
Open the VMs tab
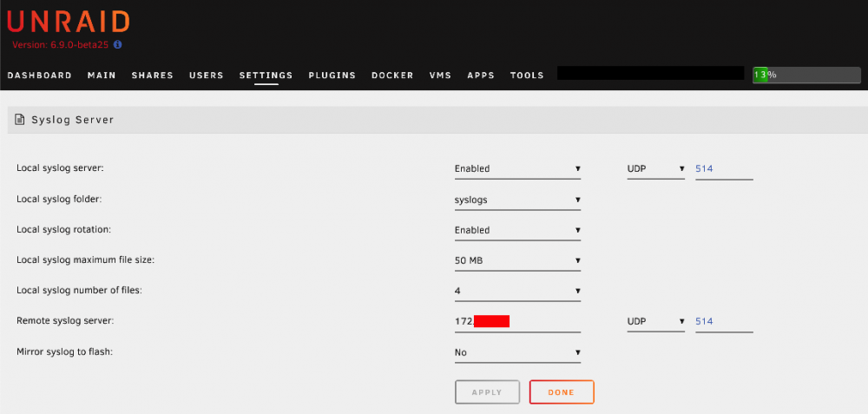(x=441, y=76)
